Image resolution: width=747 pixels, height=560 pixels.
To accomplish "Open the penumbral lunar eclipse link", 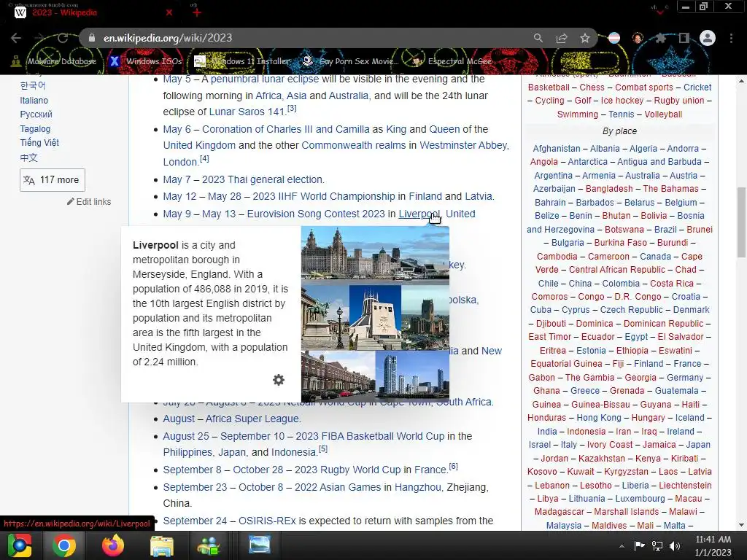I will [x=265, y=79].
